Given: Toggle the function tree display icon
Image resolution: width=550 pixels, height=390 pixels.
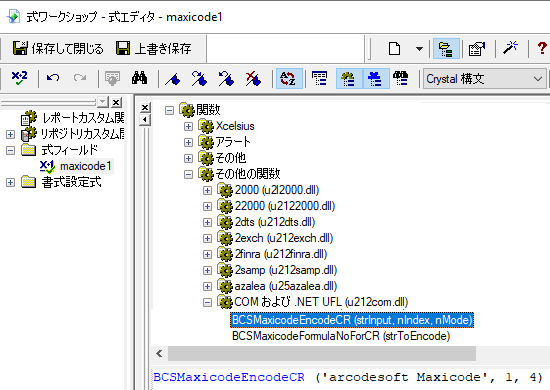Looking at the screenshot, I should [x=349, y=79].
